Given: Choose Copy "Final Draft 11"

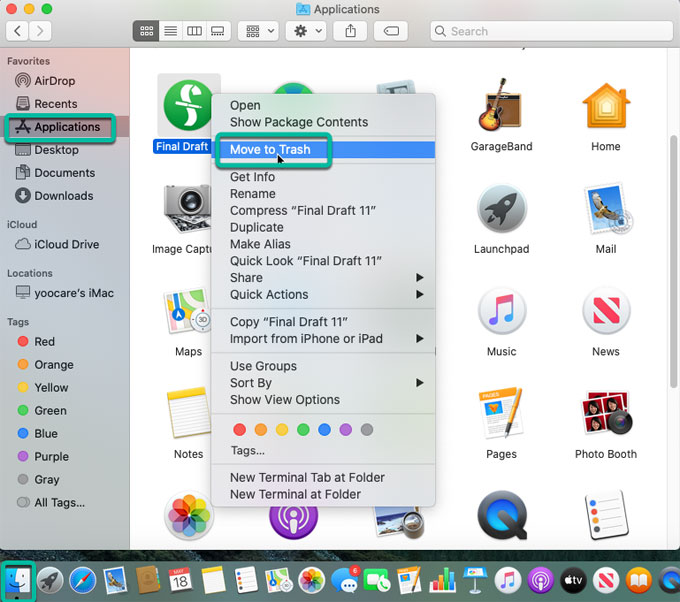Looking at the screenshot, I should [x=323, y=322].
